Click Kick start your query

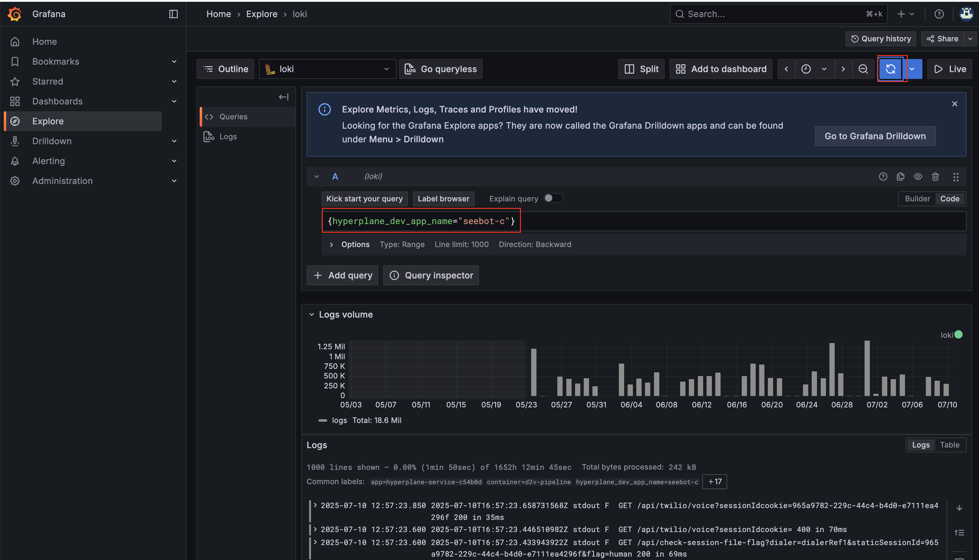pyautogui.click(x=364, y=199)
